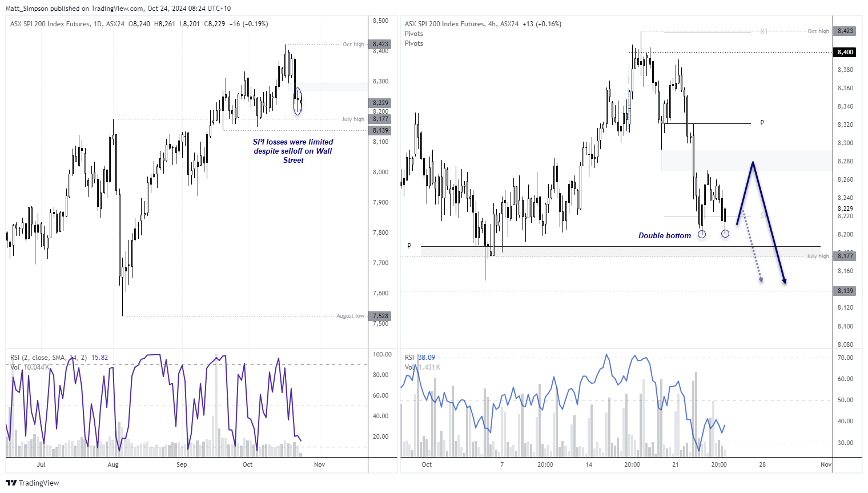Click the 70.00 level on the 4h RSI scale
868x493 pixels.
845,358
